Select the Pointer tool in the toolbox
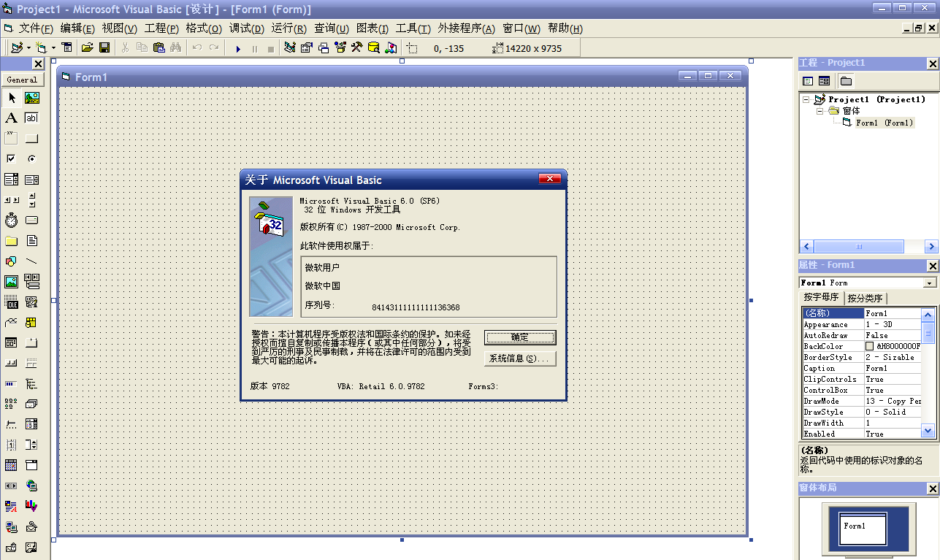The height and width of the screenshot is (560, 940). [12, 98]
